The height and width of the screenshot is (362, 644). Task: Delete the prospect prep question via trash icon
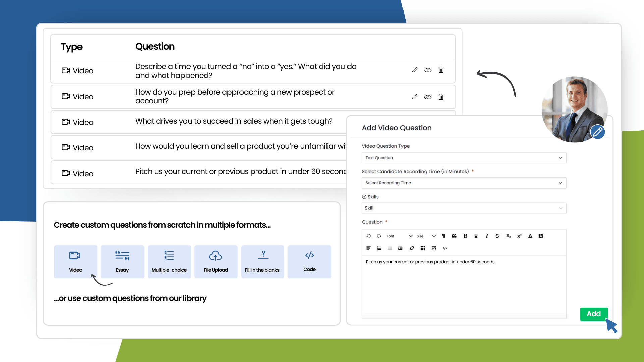pyautogui.click(x=441, y=97)
